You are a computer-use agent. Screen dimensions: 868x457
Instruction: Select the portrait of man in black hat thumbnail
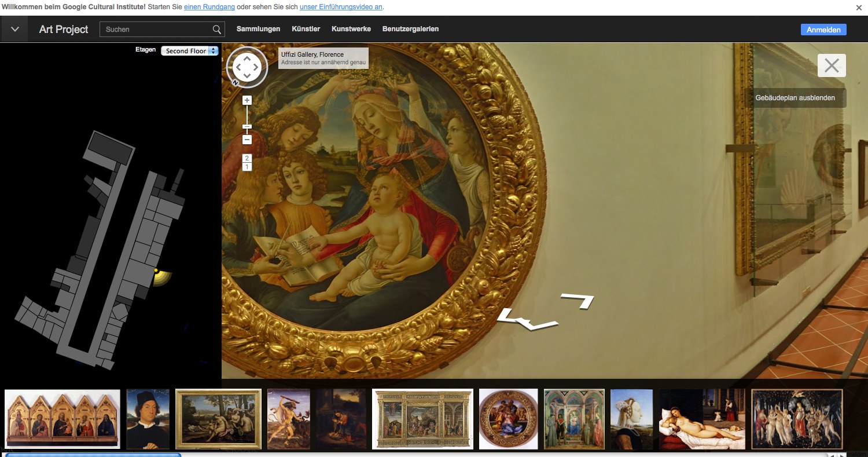[148, 419]
